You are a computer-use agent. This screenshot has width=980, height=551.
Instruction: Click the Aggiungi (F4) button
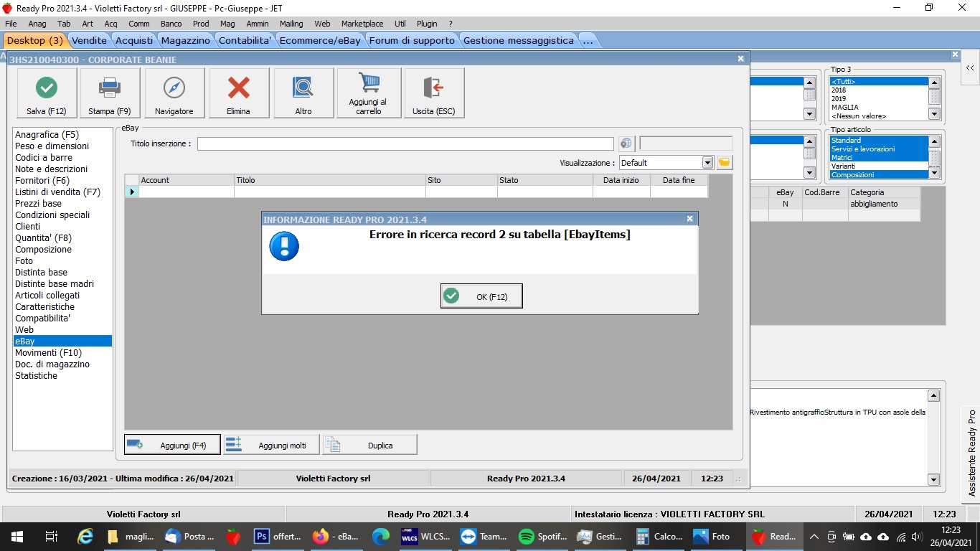172,445
